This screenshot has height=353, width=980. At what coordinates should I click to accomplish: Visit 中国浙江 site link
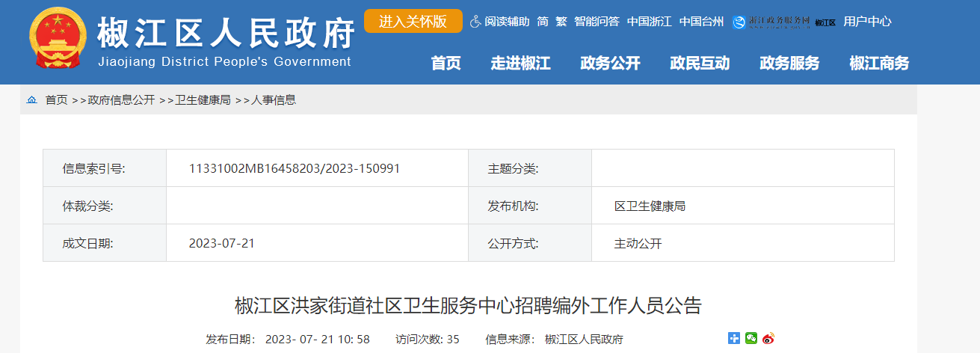649,22
